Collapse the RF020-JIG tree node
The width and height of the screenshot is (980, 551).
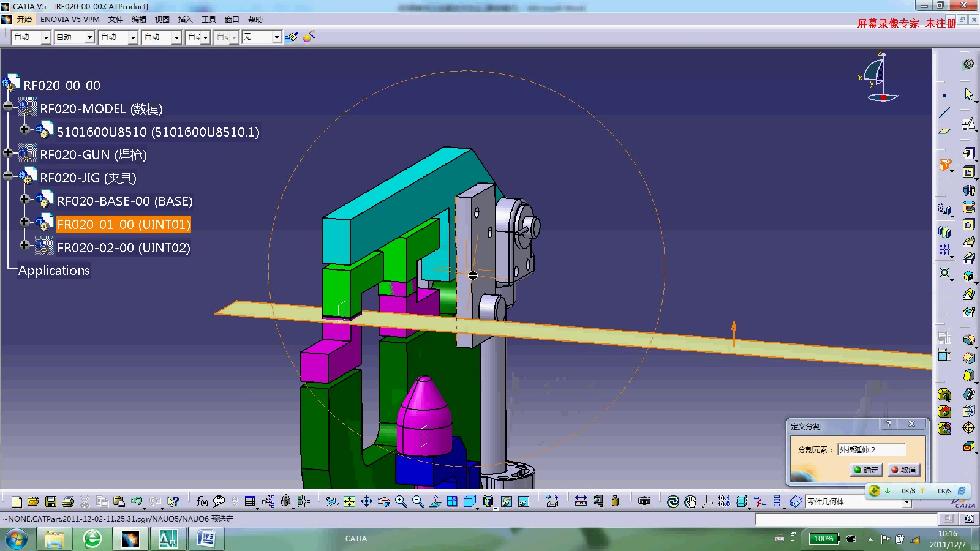point(8,176)
